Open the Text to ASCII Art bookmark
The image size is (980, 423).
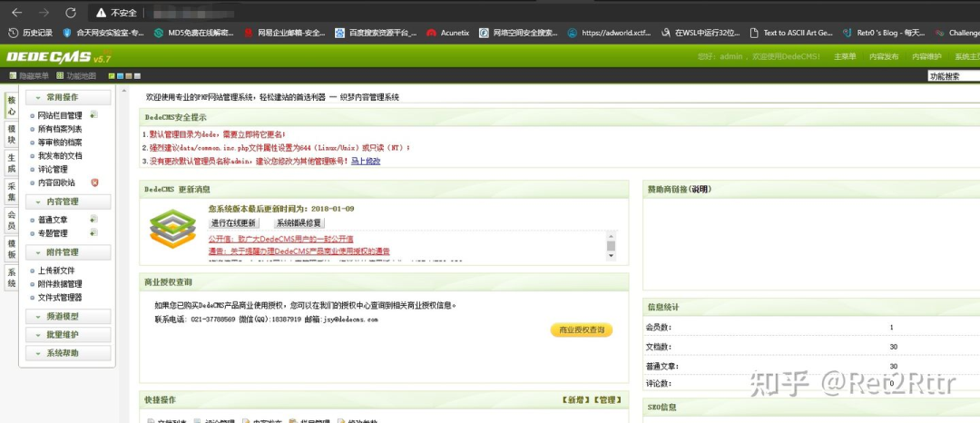pos(791,33)
